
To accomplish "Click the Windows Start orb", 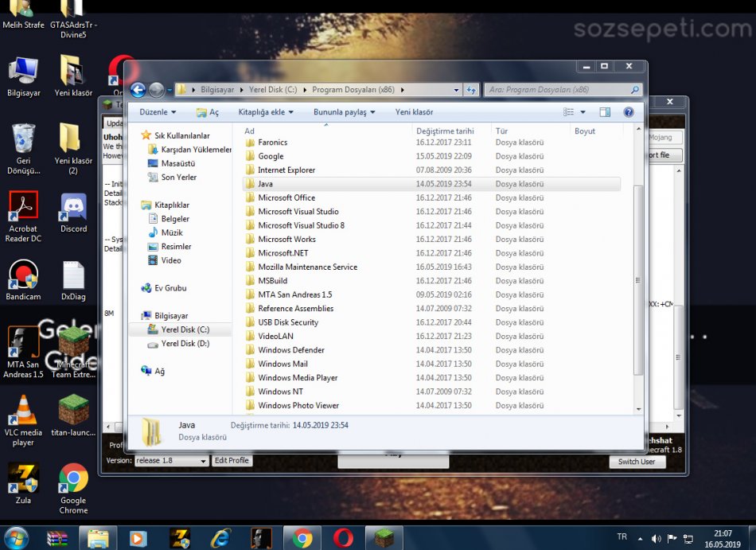I will (15, 538).
